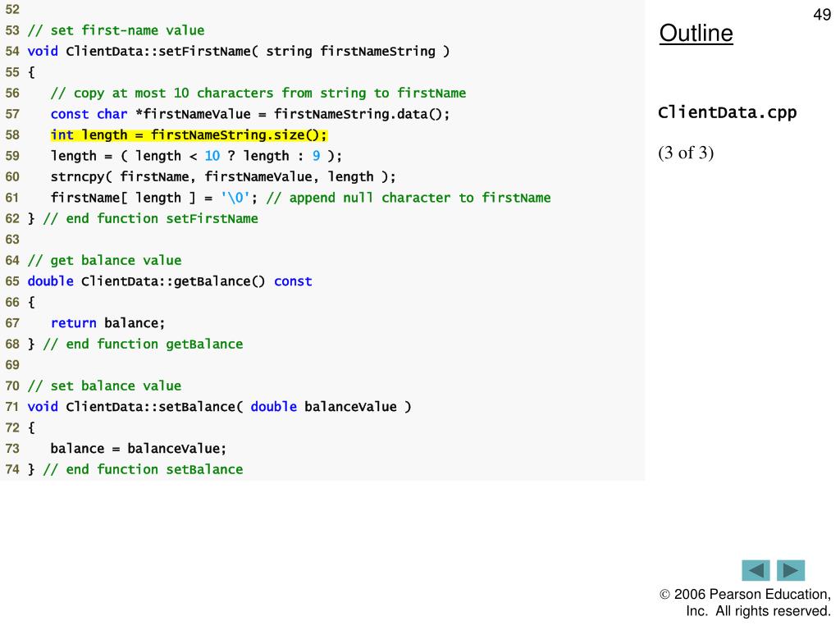Viewport: 840px width, 630px height.
Task: Click line number 52
Action: tap(12, 10)
